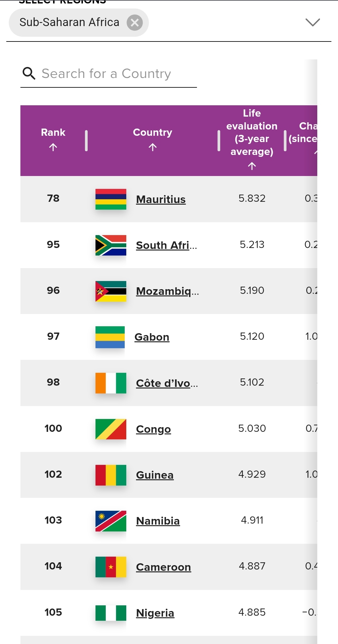Click the Search for a Country field

tap(109, 74)
